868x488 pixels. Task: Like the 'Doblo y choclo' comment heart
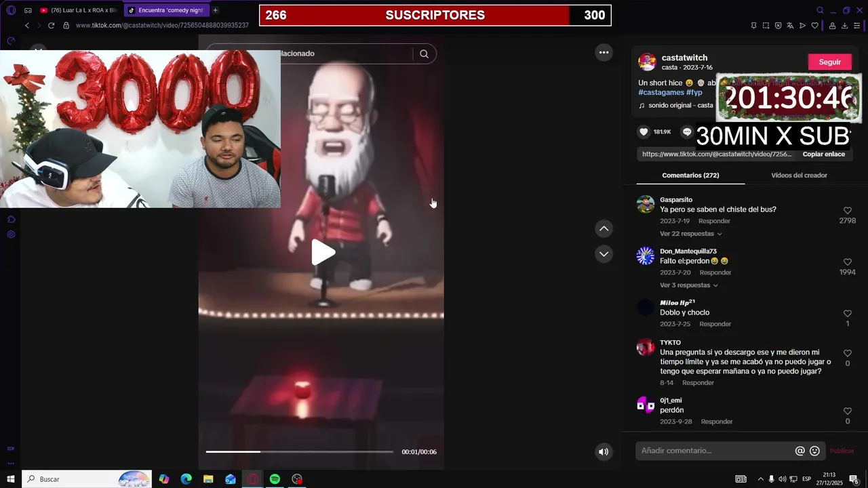tap(848, 314)
